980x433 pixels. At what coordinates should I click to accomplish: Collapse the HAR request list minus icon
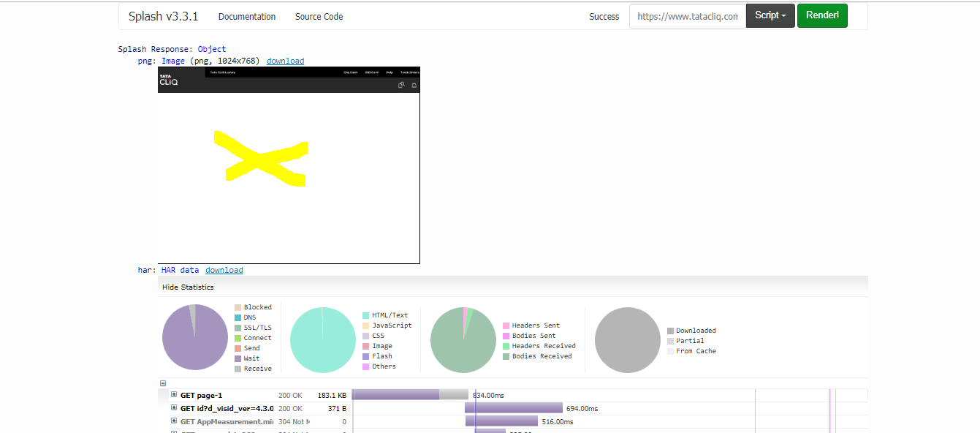163,383
